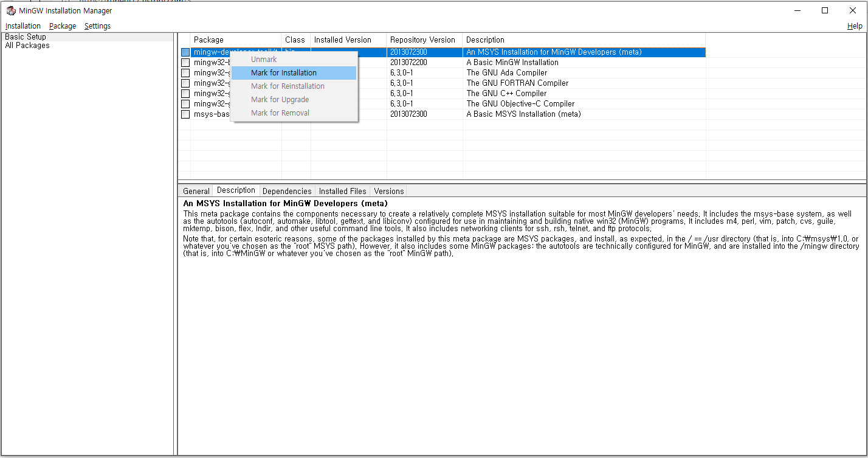
Task: Minimize the MinGW Installation Manager window
Action: coord(797,10)
